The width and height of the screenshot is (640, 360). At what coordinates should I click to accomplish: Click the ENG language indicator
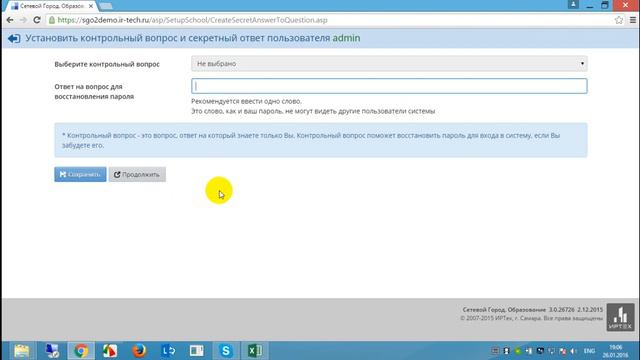point(589,351)
